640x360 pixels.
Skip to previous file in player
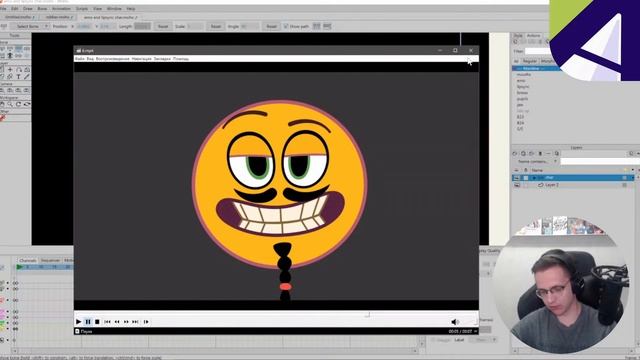tap(107, 322)
